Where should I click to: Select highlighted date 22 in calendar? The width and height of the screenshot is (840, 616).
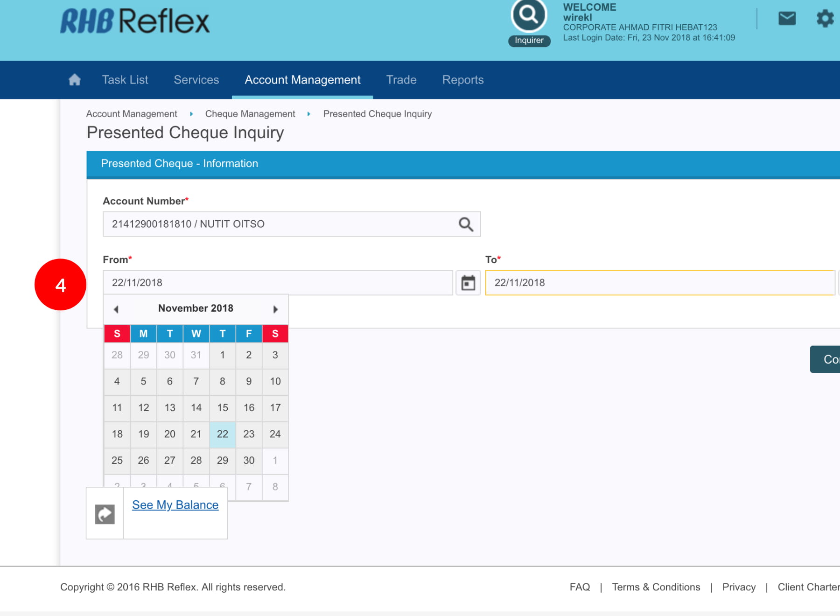(223, 434)
